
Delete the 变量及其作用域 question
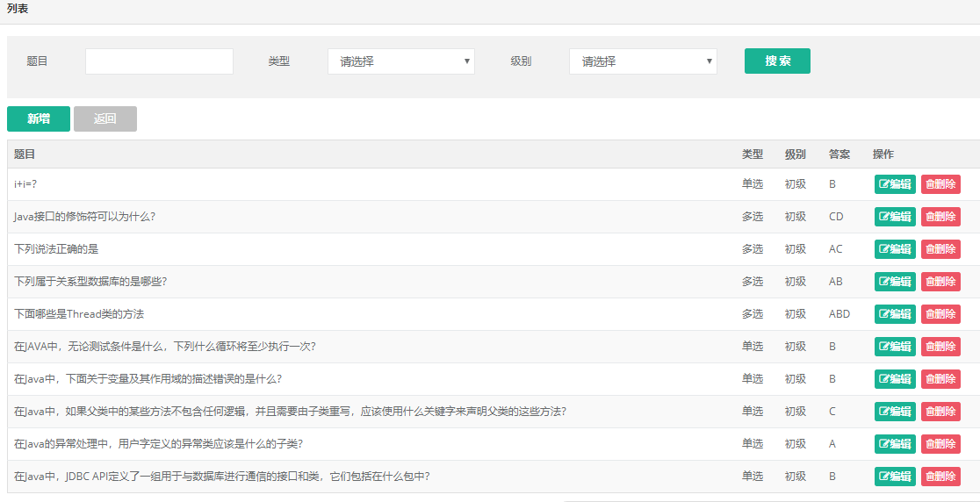940,379
